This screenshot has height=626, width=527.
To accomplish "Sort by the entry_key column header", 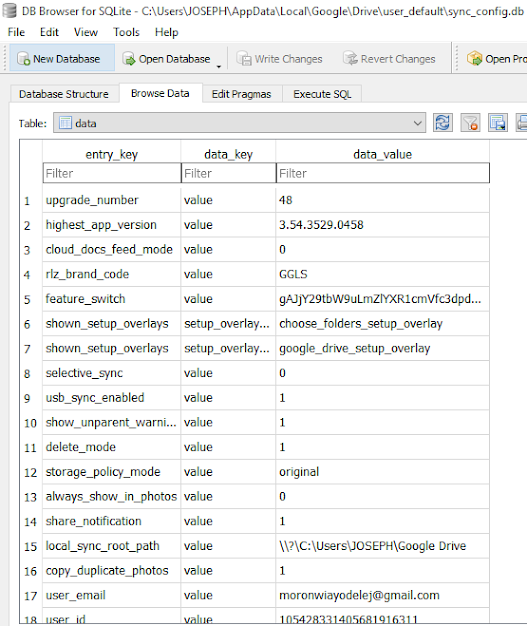I will (112, 154).
